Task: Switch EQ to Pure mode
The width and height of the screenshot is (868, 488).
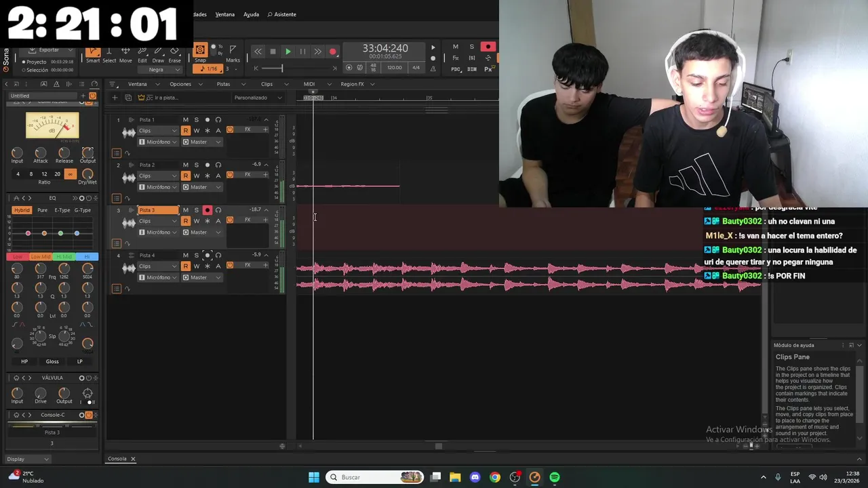Action: point(42,210)
